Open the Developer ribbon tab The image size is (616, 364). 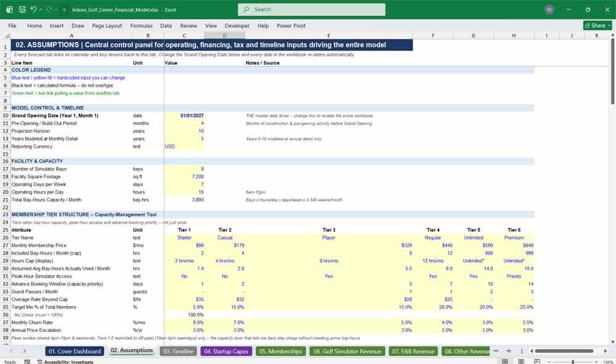point(237,25)
